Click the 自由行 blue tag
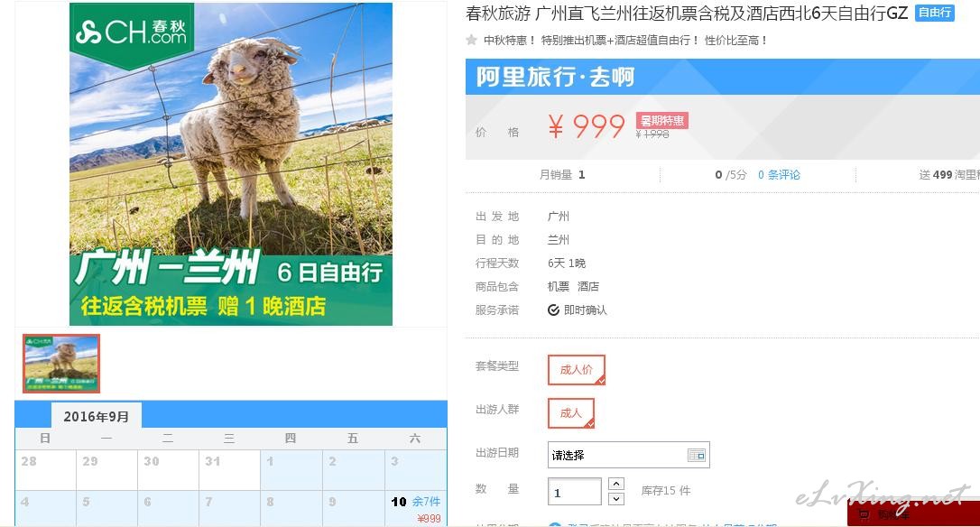Viewport: 980px width, 527px height. pos(934,13)
